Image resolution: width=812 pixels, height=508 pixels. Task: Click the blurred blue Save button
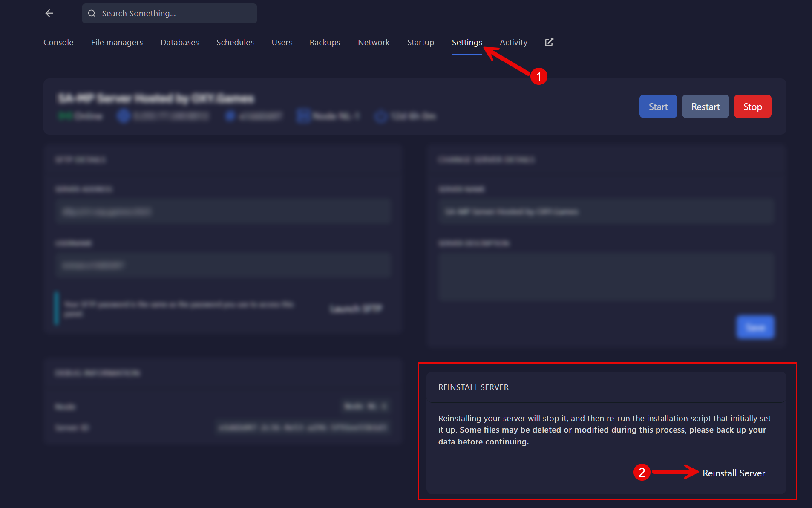pyautogui.click(x=755, y=327)
